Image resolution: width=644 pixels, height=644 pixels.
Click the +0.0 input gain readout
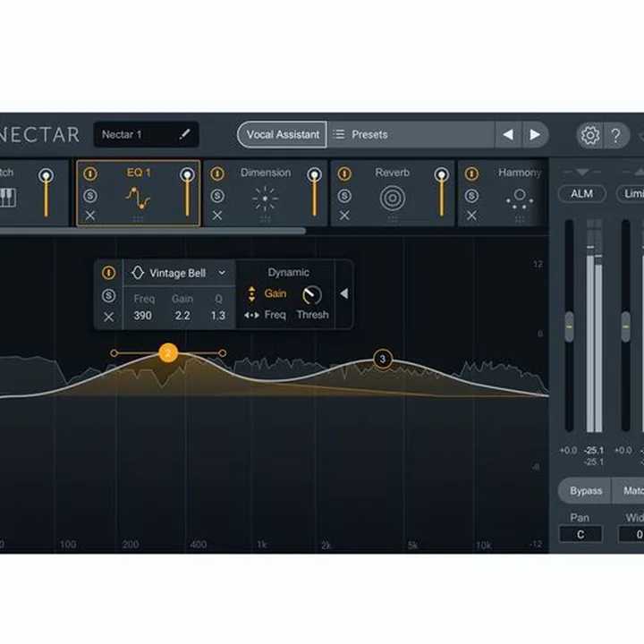pos(569,451)
